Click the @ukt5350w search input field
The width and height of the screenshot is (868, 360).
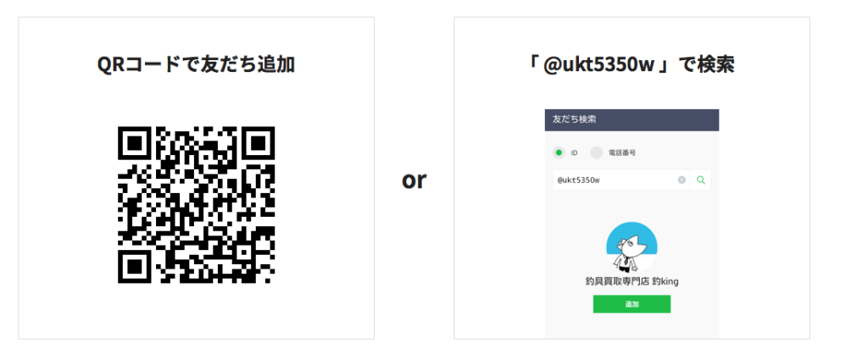[x=621, y=180]
